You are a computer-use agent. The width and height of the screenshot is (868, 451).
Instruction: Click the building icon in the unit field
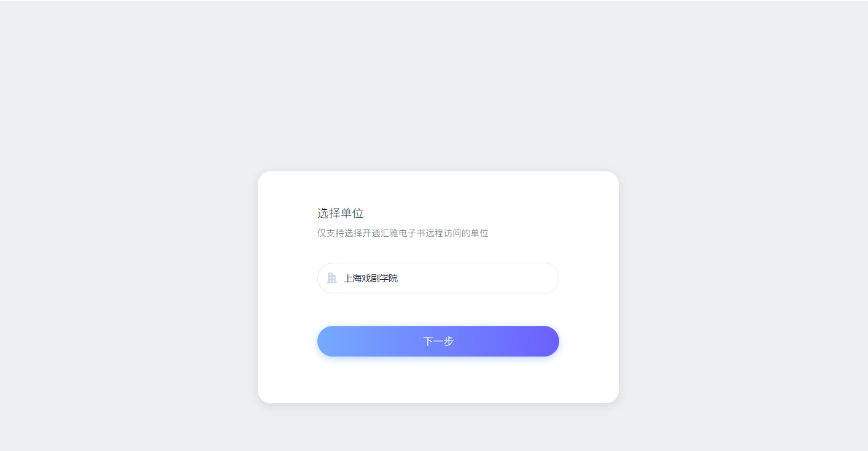click(332, 278)
